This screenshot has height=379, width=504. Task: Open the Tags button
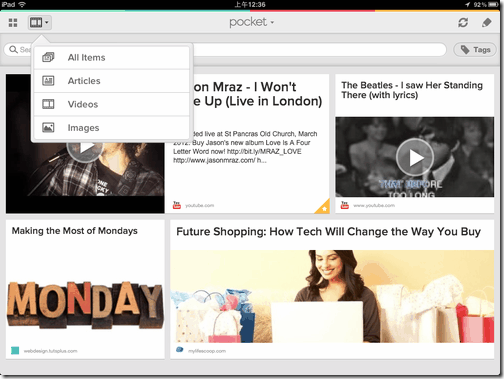pyautogui.click(x=475, y=50)
